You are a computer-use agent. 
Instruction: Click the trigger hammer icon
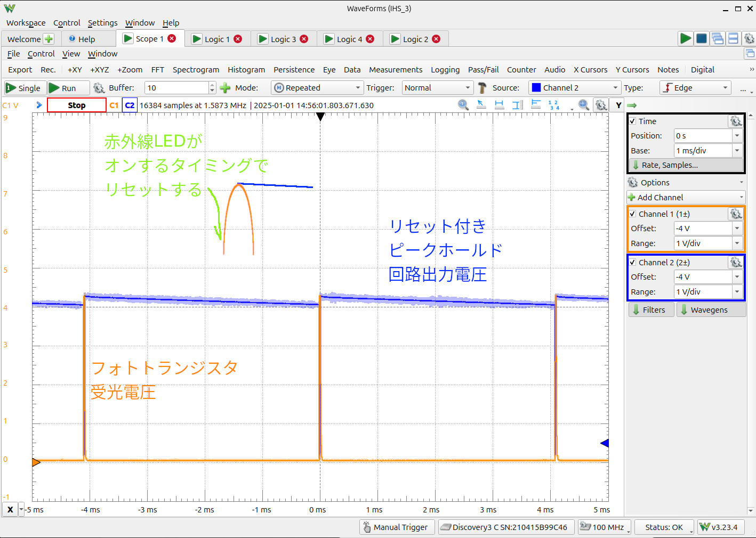click(x=482, y=88)
